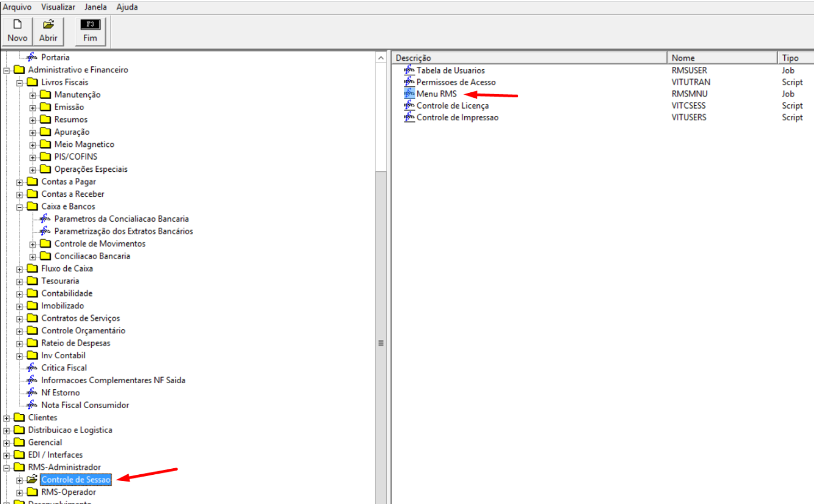Screen dimensions: 814x504
Task: Click the VITCSESS name cell
Action: pos(689,106)
